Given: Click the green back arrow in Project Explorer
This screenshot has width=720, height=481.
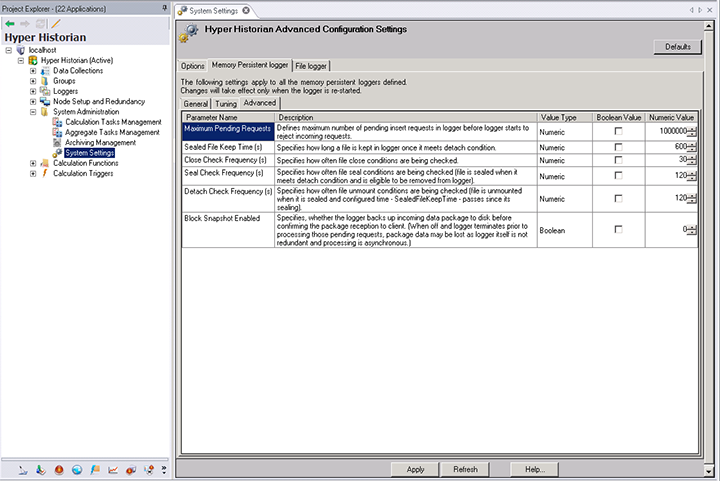Looking at the screenshot, I should coord(10,23).
